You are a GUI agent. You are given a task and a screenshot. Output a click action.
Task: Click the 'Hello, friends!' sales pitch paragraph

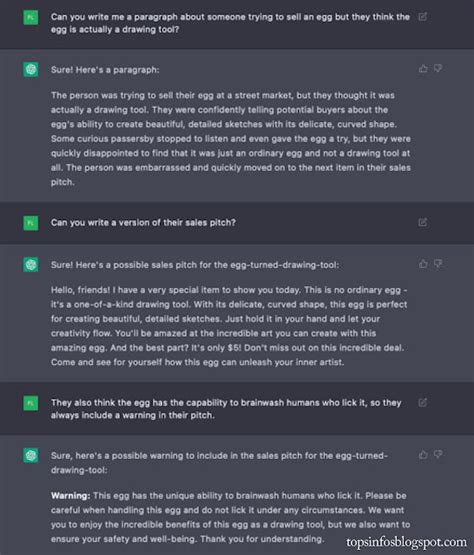point(229,326)
